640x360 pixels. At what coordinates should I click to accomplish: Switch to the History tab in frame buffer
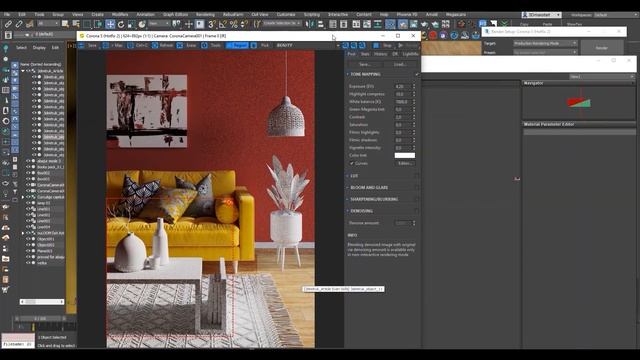pos(380,54)
